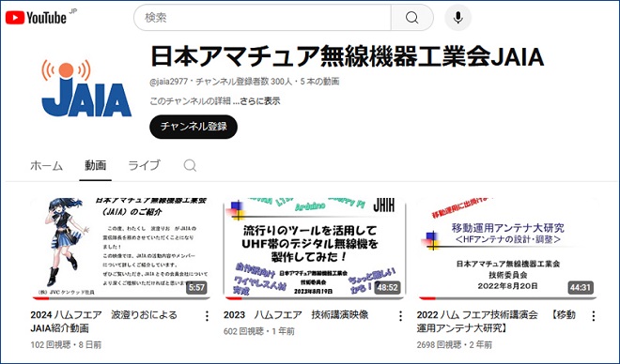Subscribe with the チャンネル登録 button
This screenshot has height=364, width=620.
click(194, 127)
